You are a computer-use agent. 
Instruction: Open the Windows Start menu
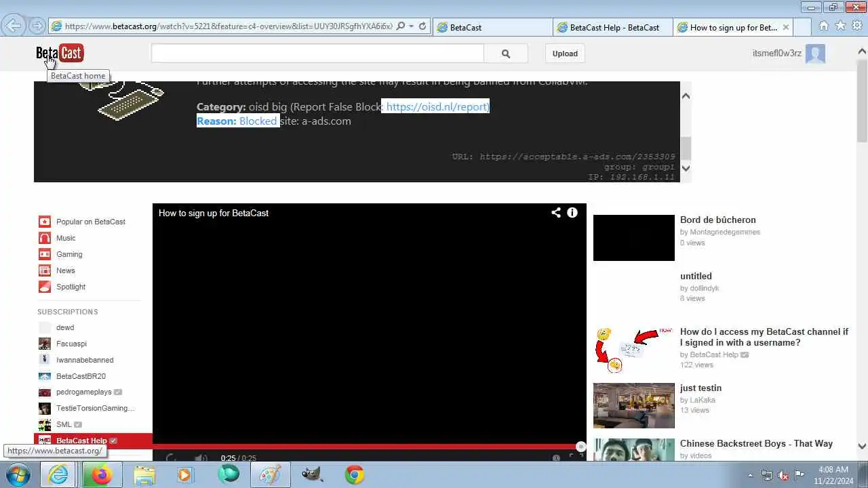[18, 474]
